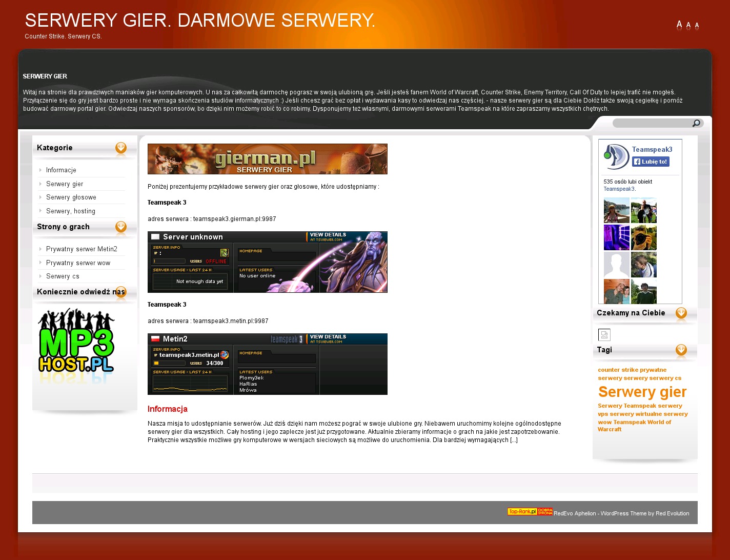The image size is (730, 560).
Task: Click the teamspeak 3 logo in Metin2 banner
Action: click(287, 339)
